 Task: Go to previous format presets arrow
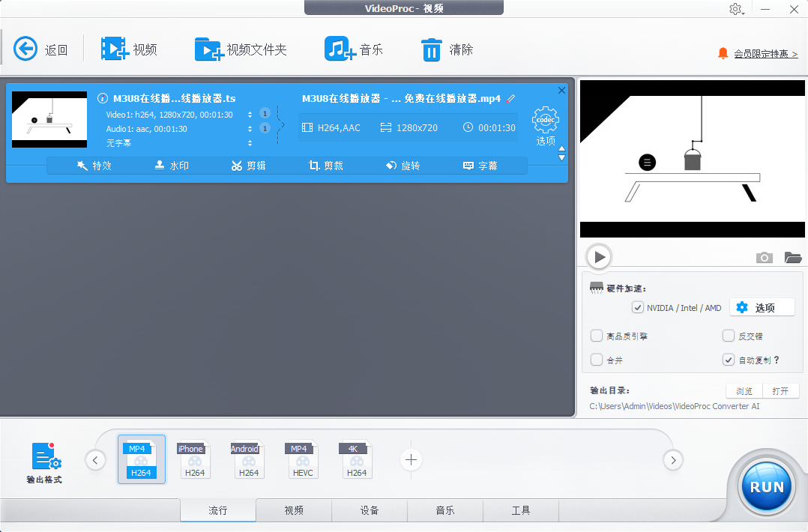click(x=95, y=460)
